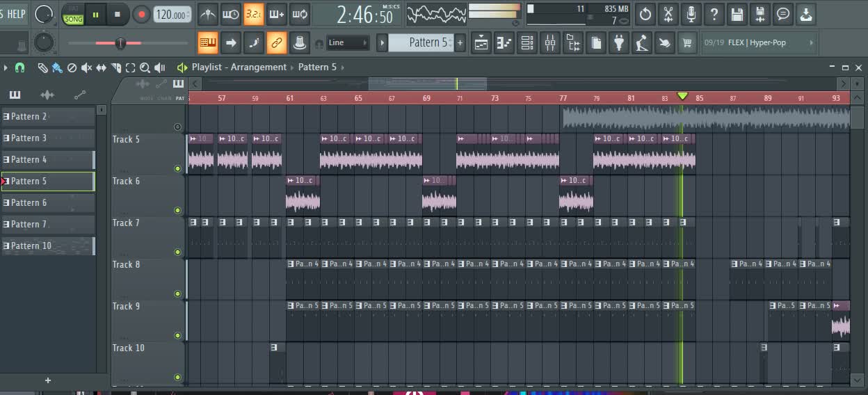Open the pattern selector menu arrow

[381, 43]
